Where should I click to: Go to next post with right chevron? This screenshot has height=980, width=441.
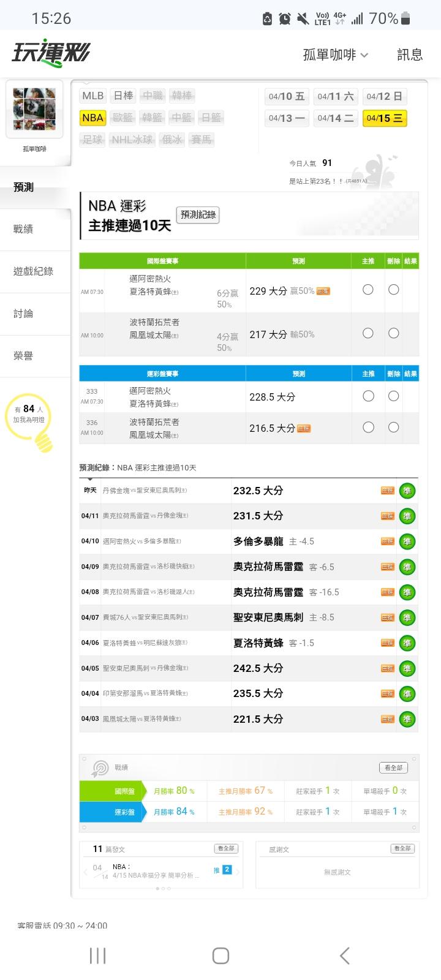238,872
